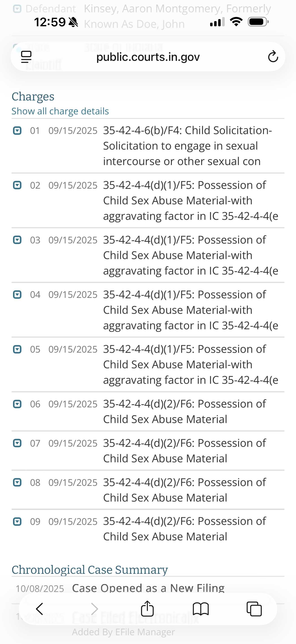
Task: Tap the public.courts.in.gov address field
Action: (148, 57)
